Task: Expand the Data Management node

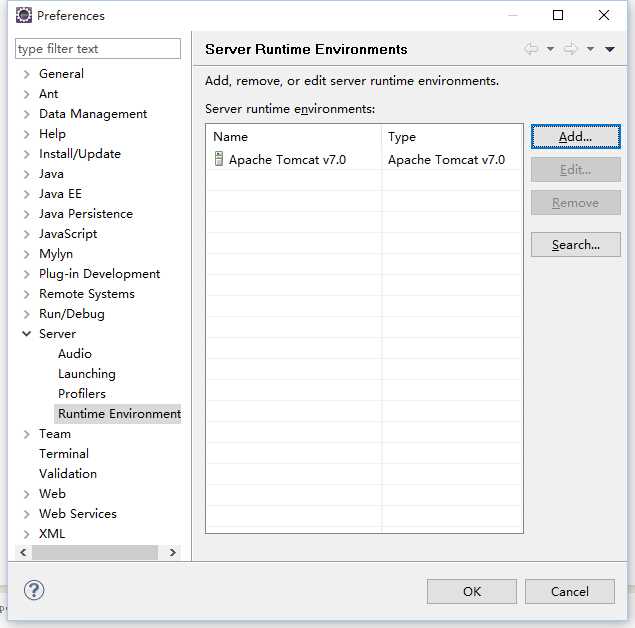Action: (x=27, y=114)
